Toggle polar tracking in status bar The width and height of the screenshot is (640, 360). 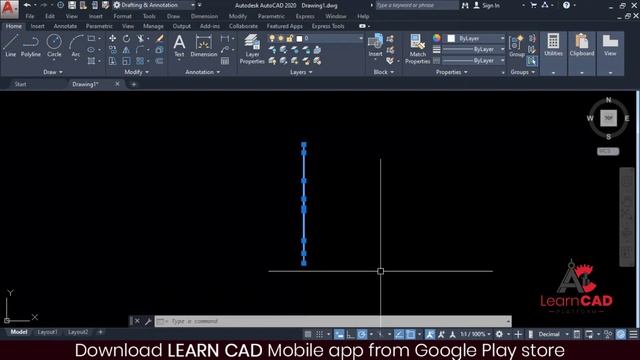click(x=362, y=334)
